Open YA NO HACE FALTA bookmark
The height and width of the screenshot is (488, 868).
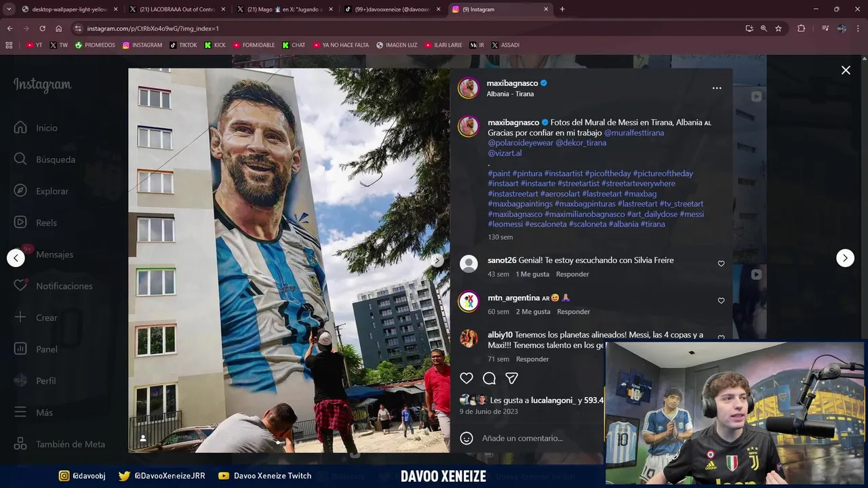click(340, 45)
